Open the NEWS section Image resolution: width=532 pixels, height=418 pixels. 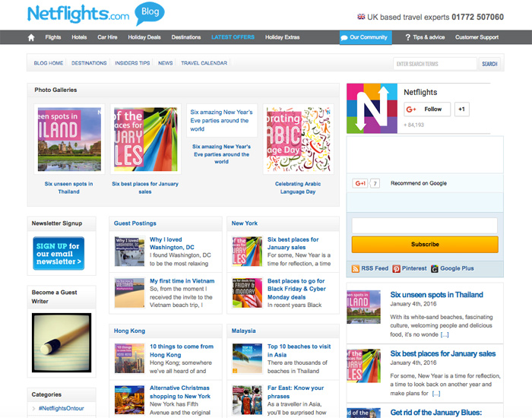[x=166, y=63]
